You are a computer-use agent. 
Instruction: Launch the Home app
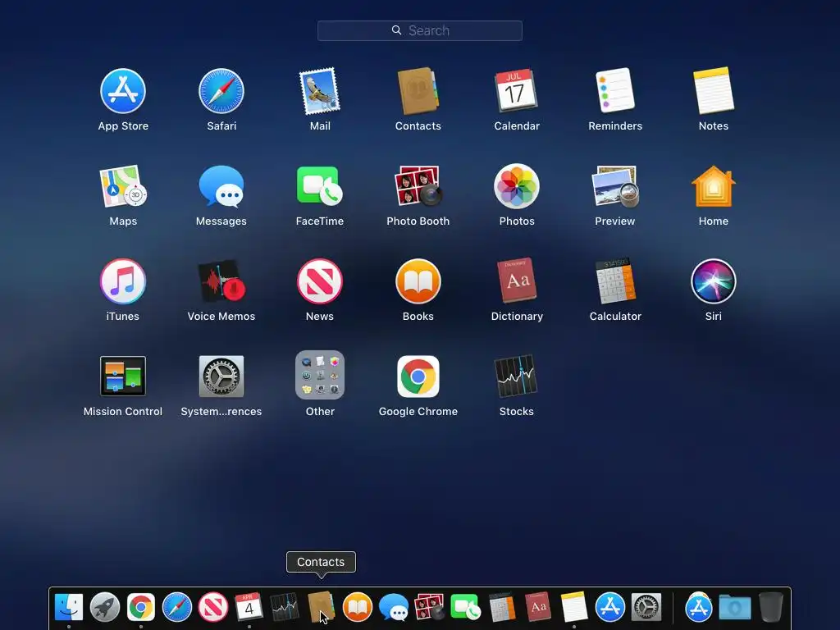click(x=714, y=186)
